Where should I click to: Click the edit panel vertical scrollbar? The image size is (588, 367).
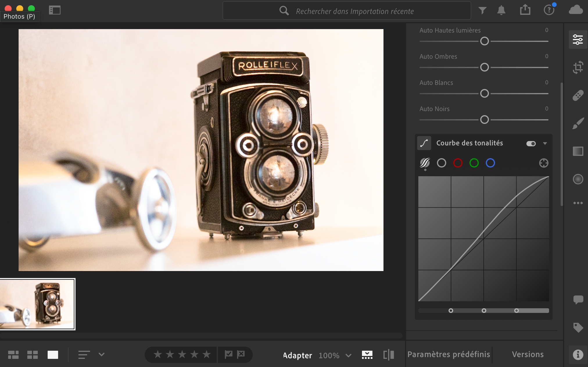pyautogui.click(x=562, y=144)
